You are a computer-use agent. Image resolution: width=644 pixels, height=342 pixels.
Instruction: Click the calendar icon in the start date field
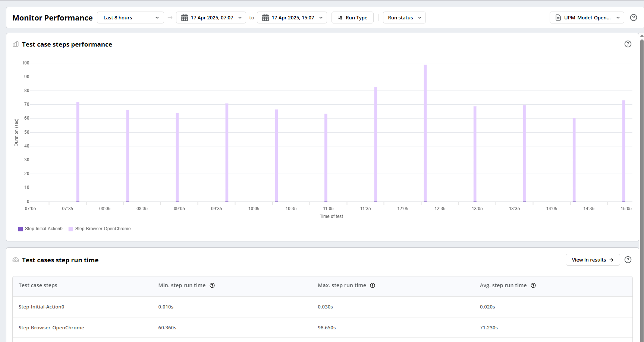(185, 18)
